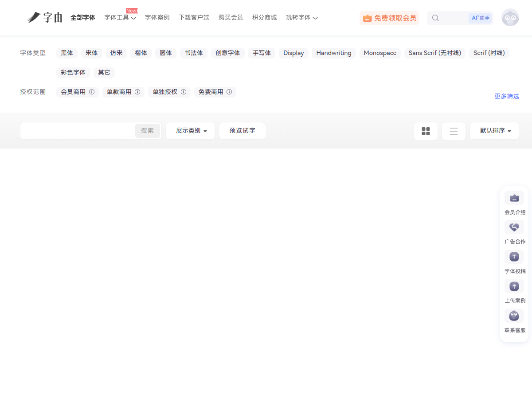Show 更多筛选 filters
Viewport: 532px width, 399px height.
pos(507,96)
